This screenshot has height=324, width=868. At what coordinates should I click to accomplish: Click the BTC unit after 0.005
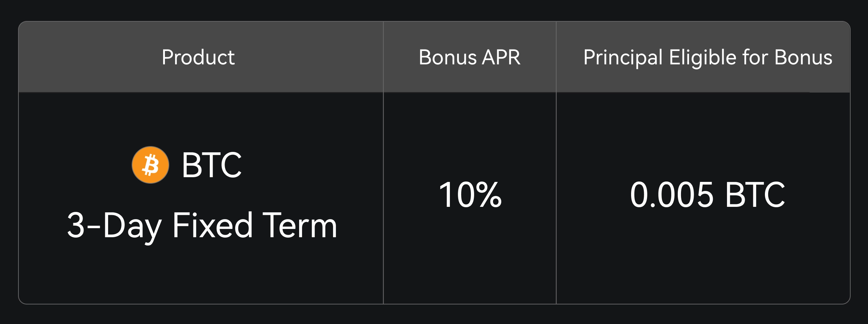755,195
